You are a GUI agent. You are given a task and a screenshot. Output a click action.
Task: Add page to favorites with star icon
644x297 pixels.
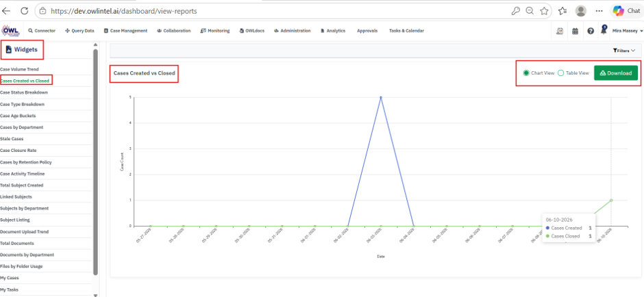[544, 11]
